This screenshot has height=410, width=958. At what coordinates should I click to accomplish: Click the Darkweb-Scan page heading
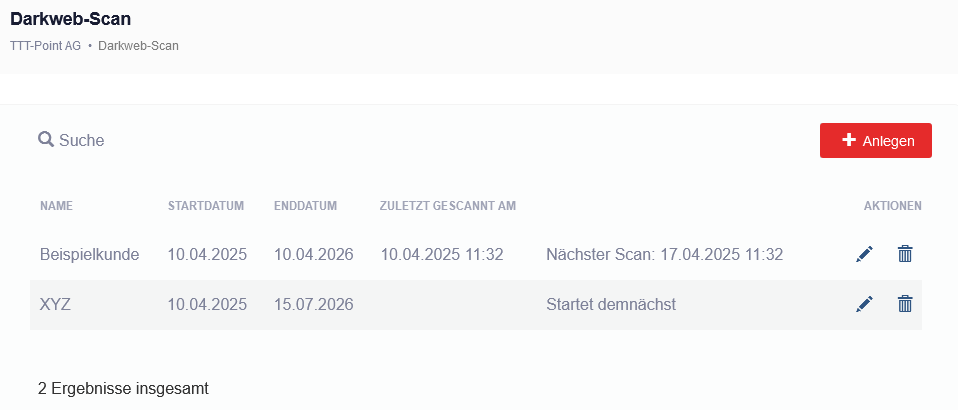click(71, 18)
